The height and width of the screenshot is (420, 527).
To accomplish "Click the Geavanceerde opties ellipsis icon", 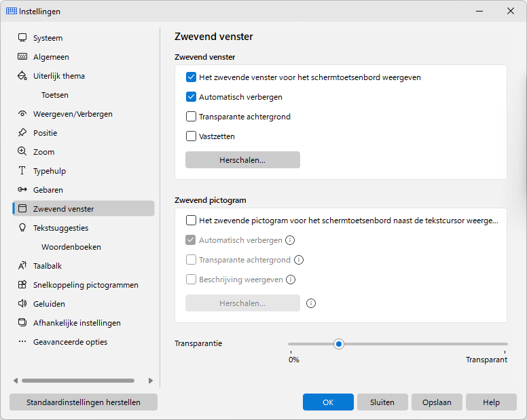I will pyautogui.click(x=22, y=341).
